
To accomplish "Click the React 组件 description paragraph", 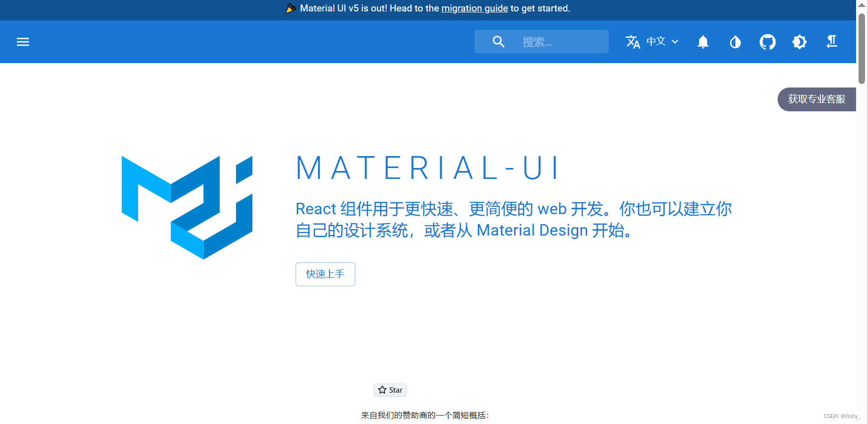I will coord(514,219).
